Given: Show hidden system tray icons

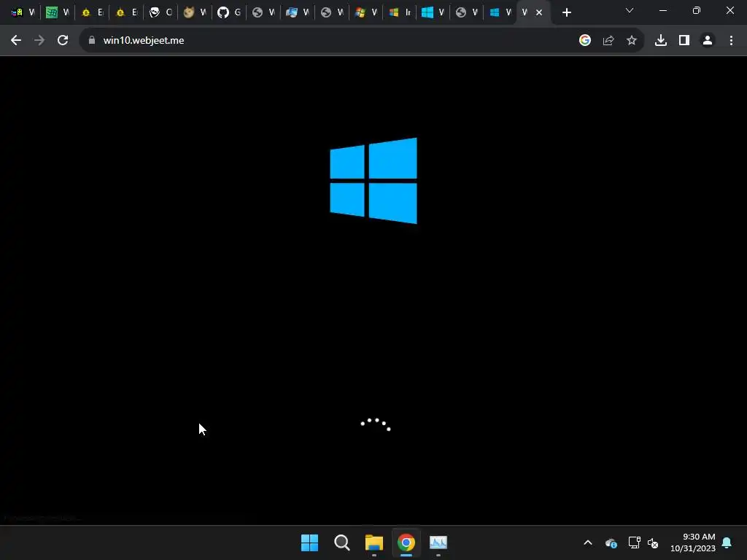Looking at the screenshot, I should coord(588,542).
